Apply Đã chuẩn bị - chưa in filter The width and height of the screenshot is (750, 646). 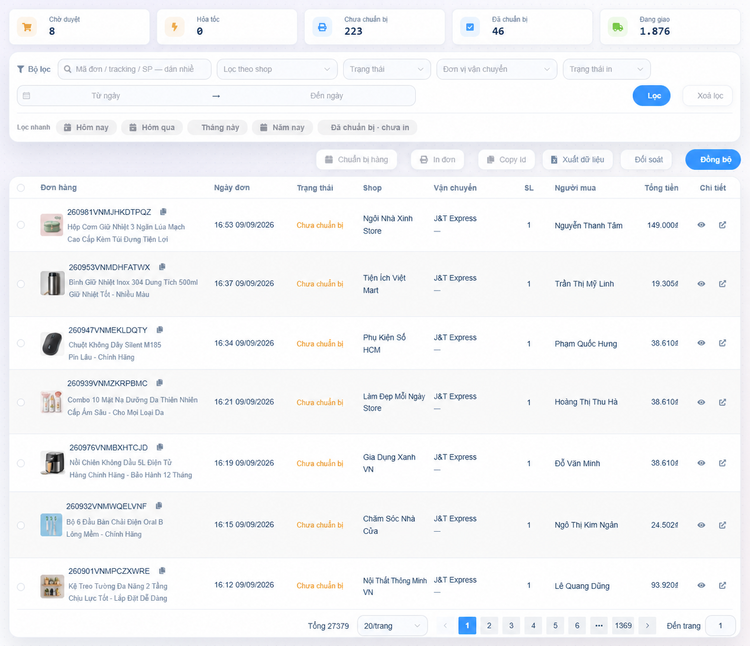[x=367, y=127]
